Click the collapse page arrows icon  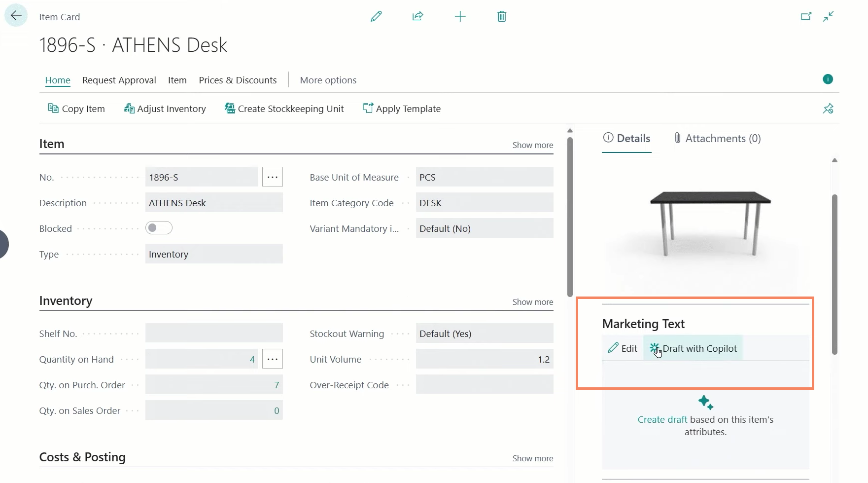pos(829,17)
